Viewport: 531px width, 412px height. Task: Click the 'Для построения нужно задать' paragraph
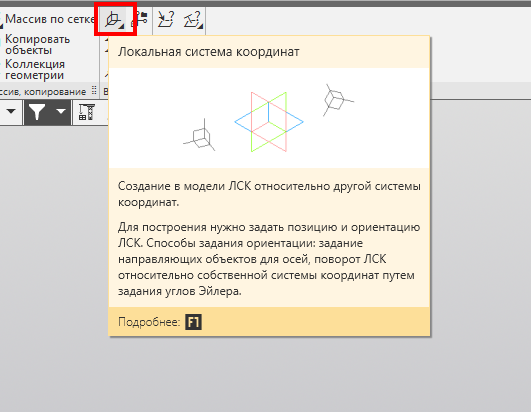pos(269,259)
